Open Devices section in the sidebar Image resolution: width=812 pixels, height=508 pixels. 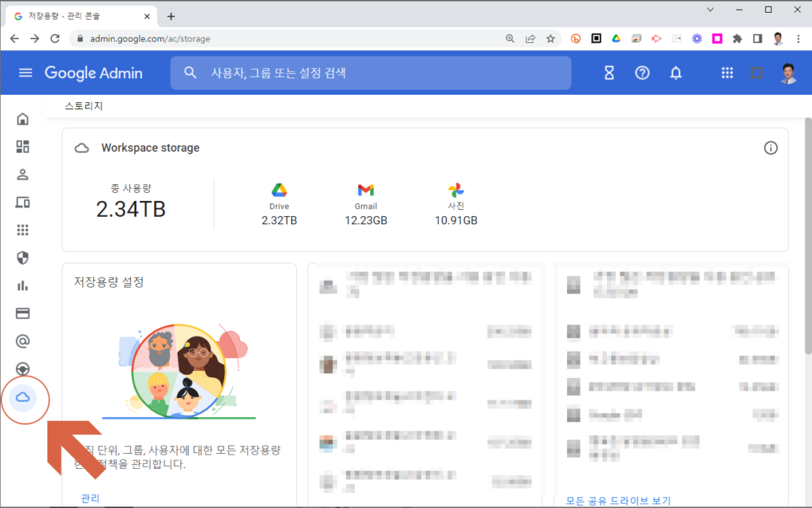[23, 202]
